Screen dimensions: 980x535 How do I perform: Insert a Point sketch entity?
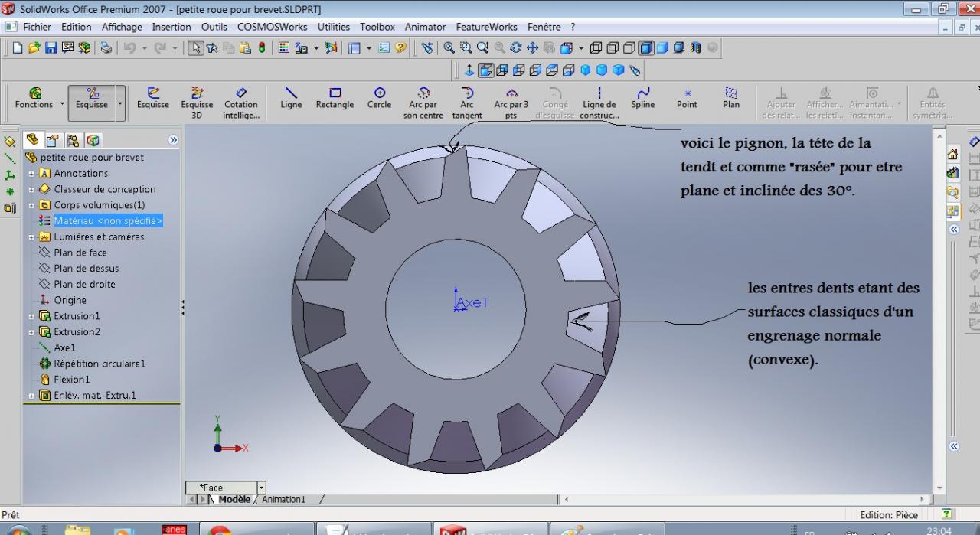687,98
